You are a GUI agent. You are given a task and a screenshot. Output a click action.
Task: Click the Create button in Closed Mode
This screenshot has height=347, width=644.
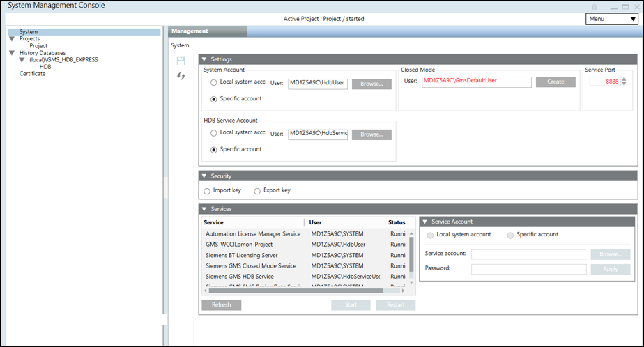(x=555, y=82)
